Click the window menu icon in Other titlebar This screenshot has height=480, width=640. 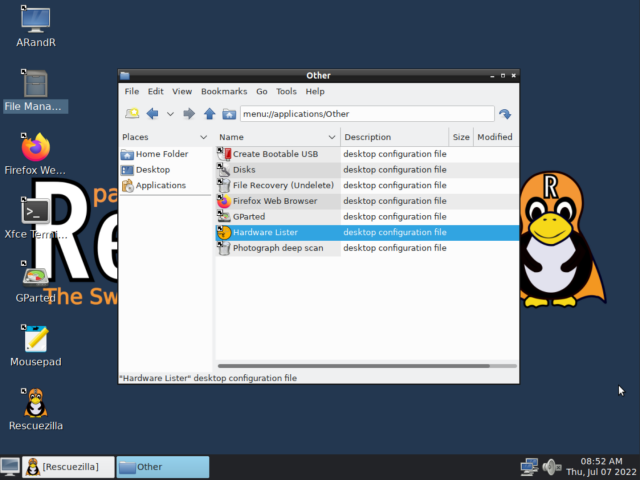125,76
